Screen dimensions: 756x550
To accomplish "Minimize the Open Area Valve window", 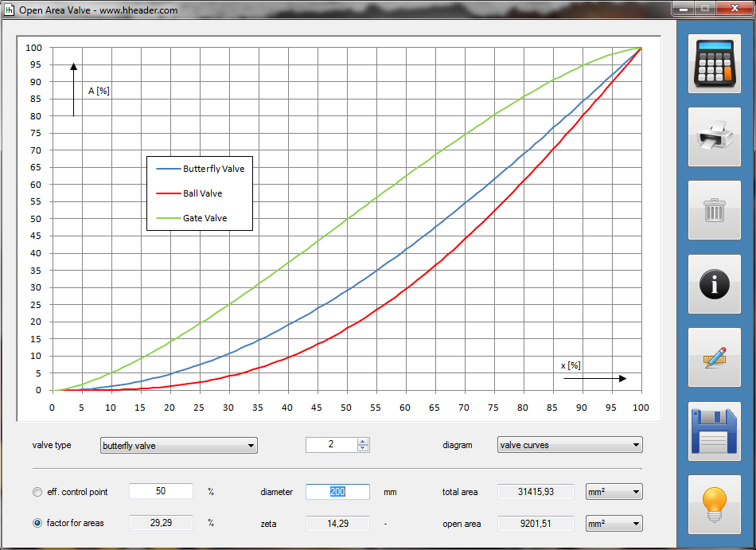I will [x=683, y=8].
